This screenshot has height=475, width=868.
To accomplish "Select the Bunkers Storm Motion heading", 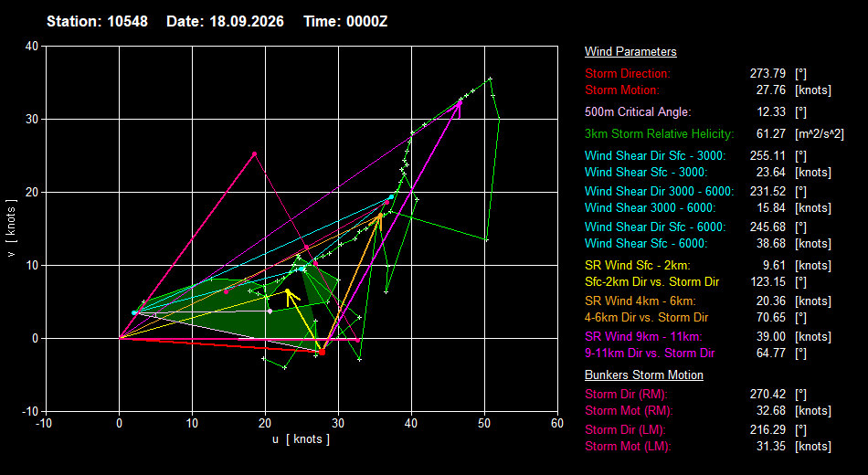I will click(644, 375).
